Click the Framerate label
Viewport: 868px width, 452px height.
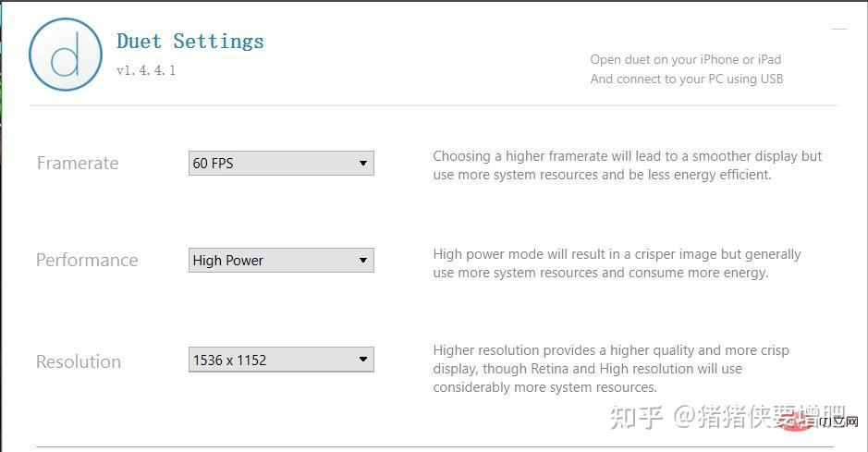tap(78, 164)
